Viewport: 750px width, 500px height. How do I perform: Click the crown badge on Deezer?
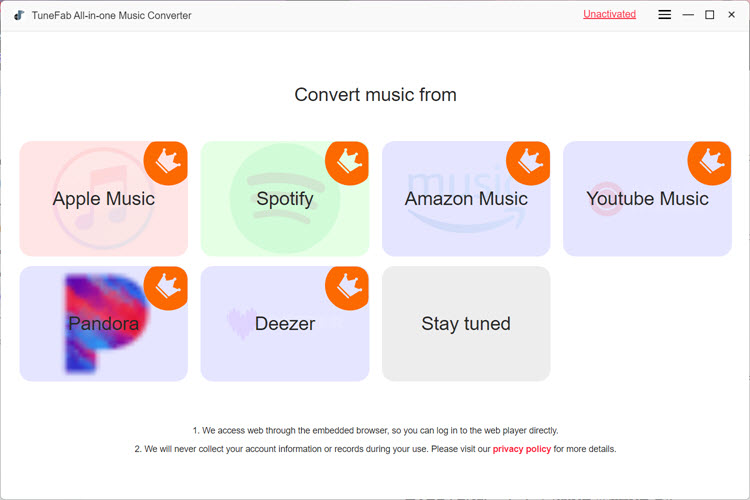click(x=347, y=288)
